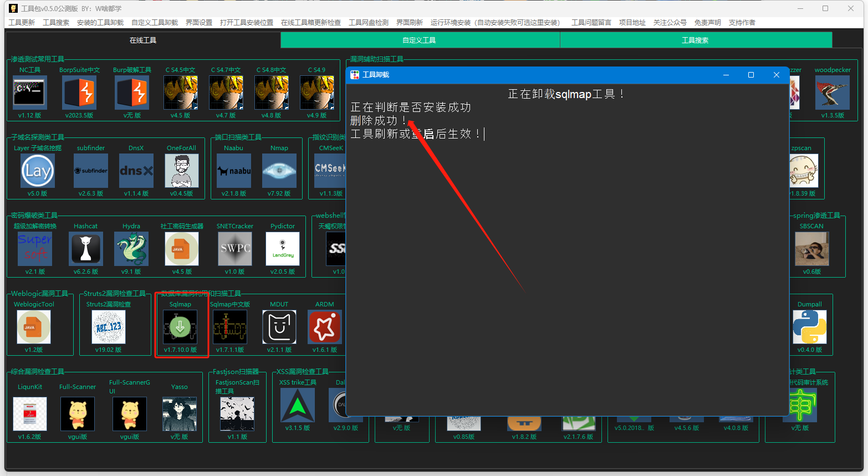
Task: Launch C S4.8中文 tool icon
Action: pos(272,93)
